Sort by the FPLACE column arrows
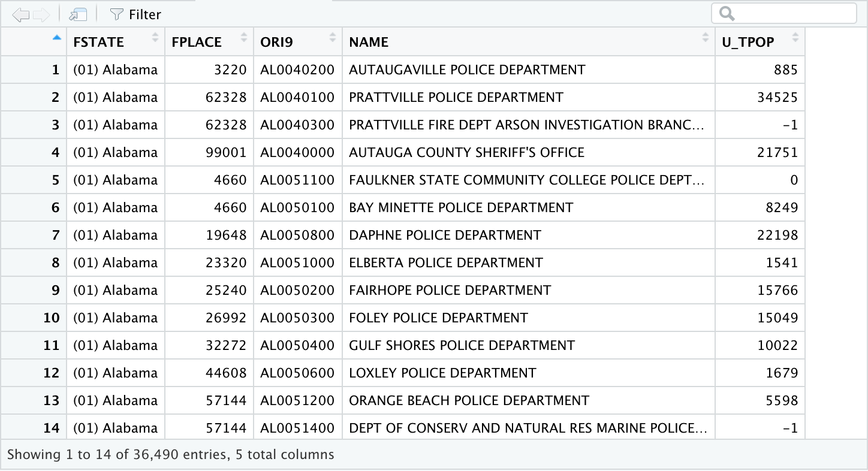The image size is (868, 471). click(244, 38)
